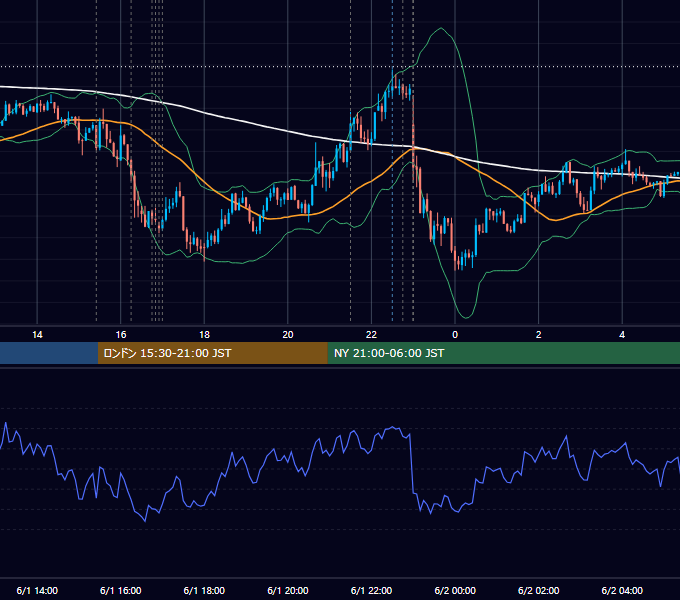Click the 6/1 18:00 date label
This screenshot has height=600, width=680.
tap(204, 591)
